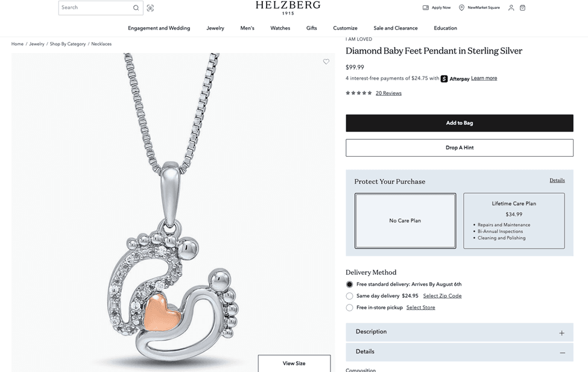Image resolution: width=588 pixels, height=372 pixels.
Task: Click the search magnifier icon
Action: tap(136, 8)
